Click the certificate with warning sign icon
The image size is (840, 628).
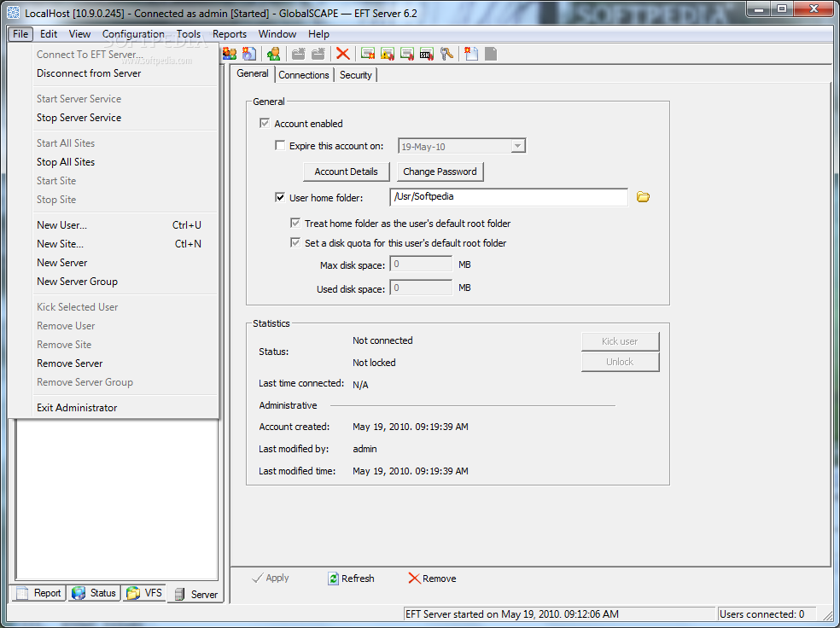point(388,54)
